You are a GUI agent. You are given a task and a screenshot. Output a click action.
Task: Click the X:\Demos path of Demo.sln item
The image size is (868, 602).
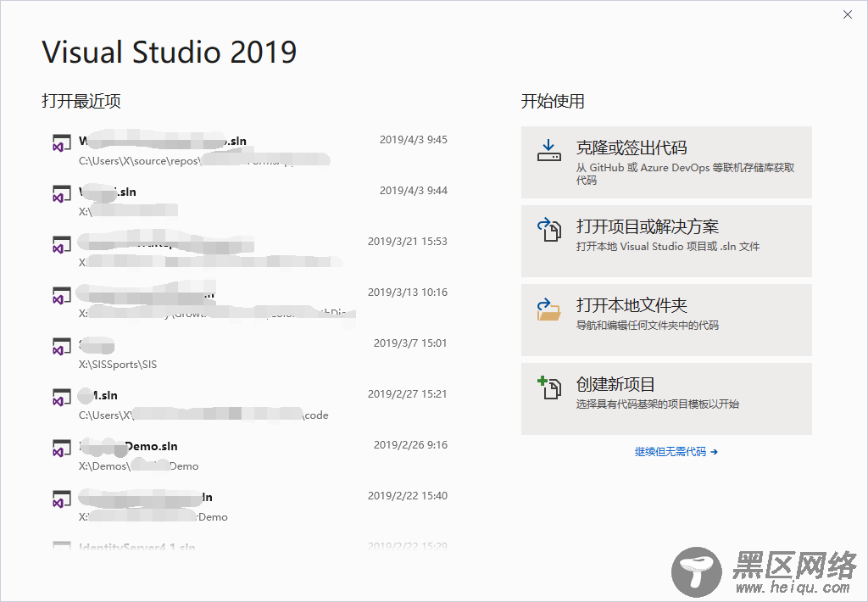click(x=138, y=466)
